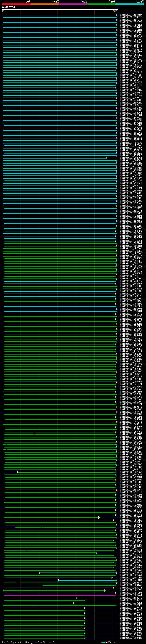Select the UniRef100_Q9SVQ6 label
Image resolution: width=146 pixels, height=644 pixels.
[131, 42]
